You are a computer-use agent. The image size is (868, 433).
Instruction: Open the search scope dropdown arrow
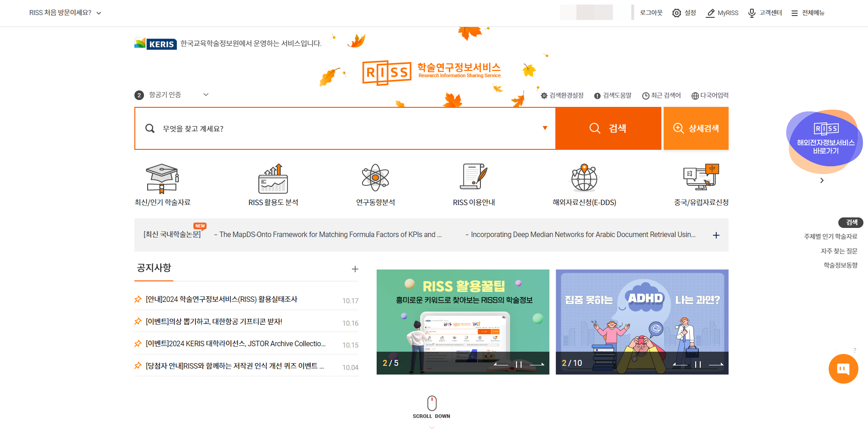click(x=544, y=128)
